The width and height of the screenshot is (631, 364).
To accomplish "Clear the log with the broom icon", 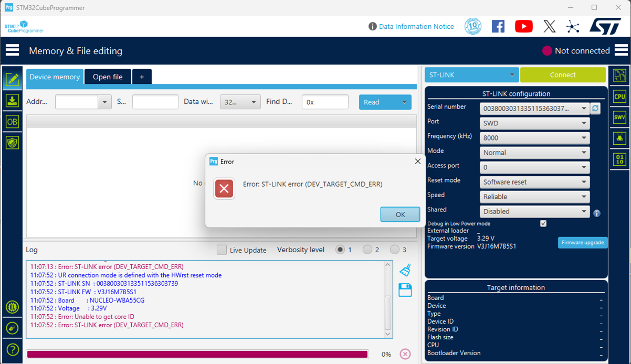I will [x=404, y=269].
